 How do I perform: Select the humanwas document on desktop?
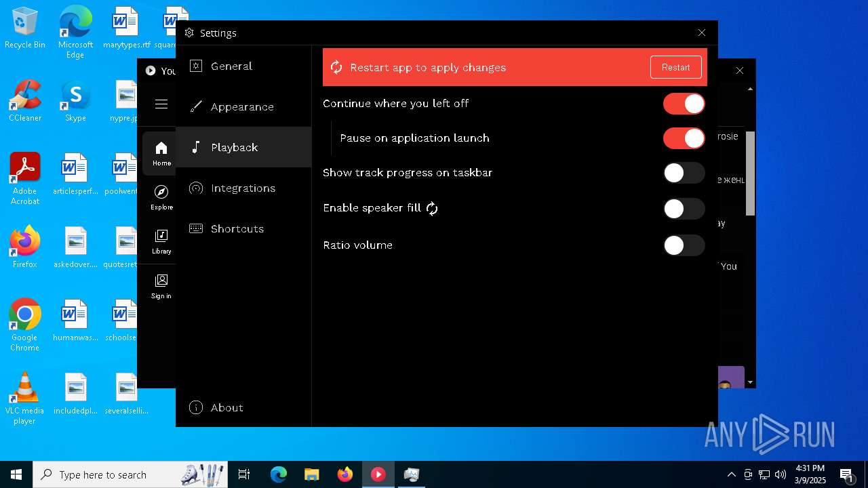click(75, 321)
